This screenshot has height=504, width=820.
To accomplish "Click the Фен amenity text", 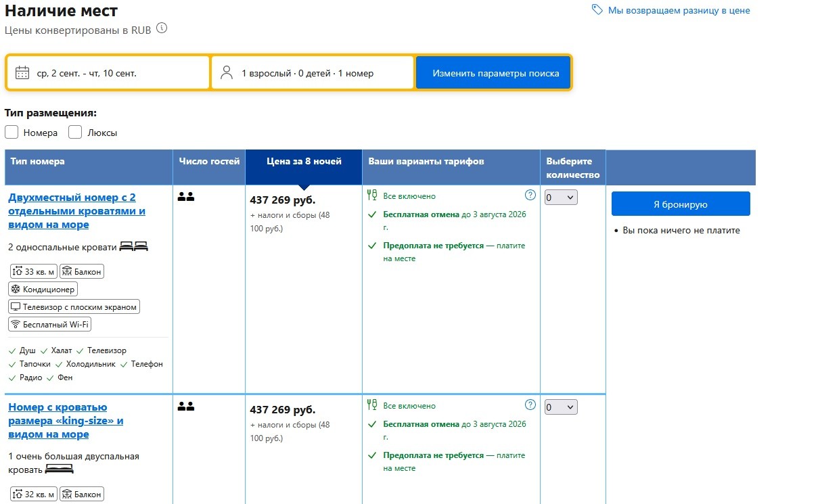I will (x=65, y=377).
